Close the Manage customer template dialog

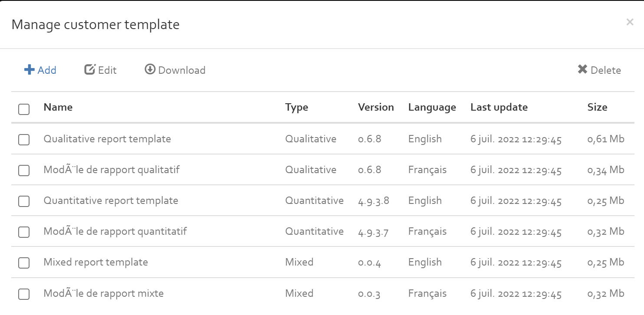pos(630,22)
